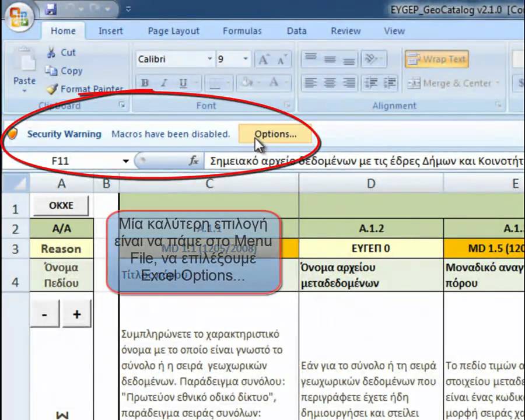Click Merge & Center button
This screenshot has height=420, width=525.
(449, 83)
